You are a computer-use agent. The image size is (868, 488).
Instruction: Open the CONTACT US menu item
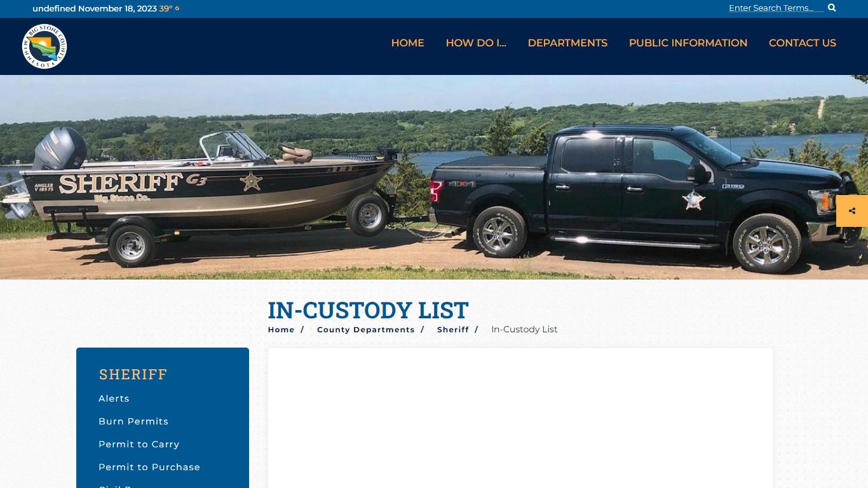[803, 43]
